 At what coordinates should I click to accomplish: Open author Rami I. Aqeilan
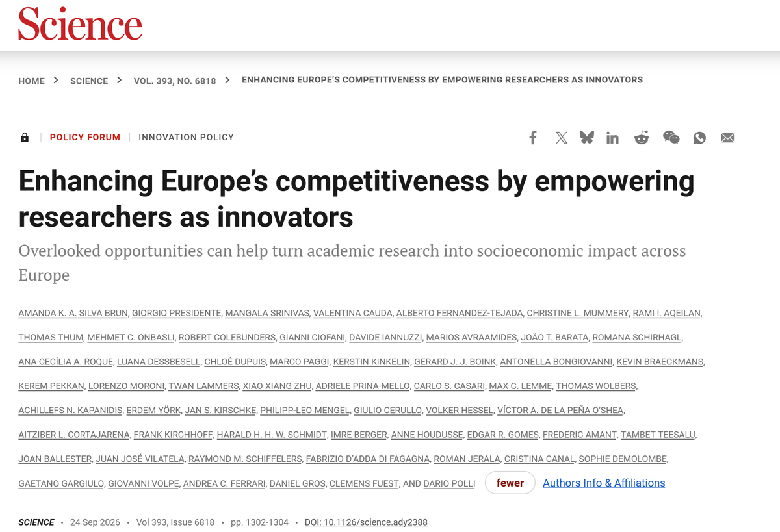click(x=666, y=313)
